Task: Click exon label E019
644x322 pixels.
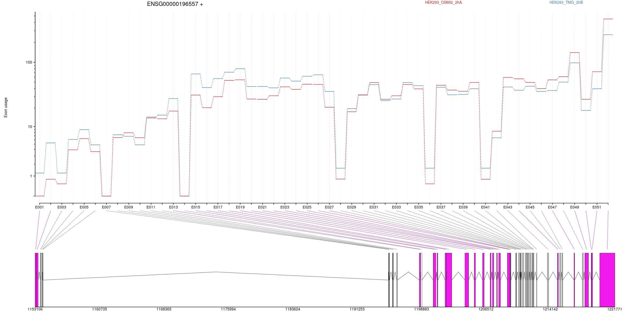Action: pyautogui.click(x=240, y=207)
